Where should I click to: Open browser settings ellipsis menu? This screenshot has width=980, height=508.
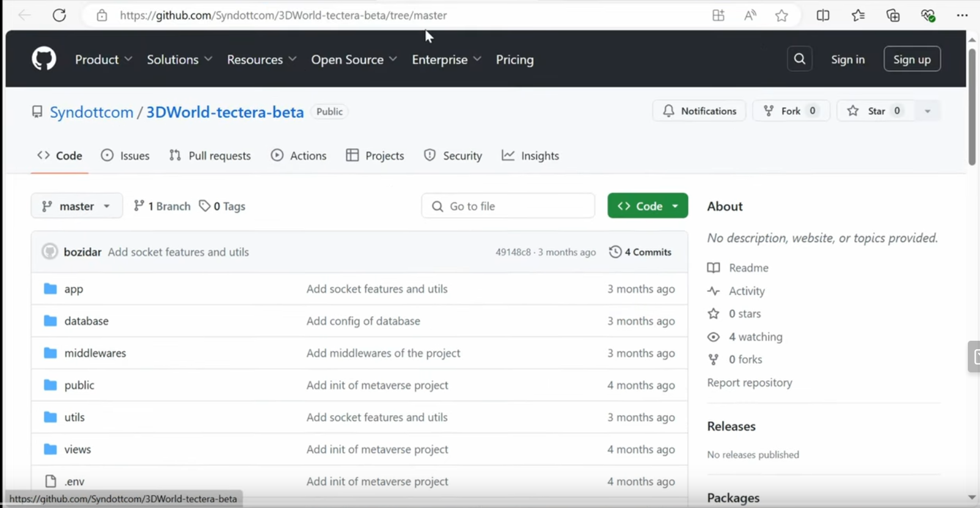pos(962,15)
